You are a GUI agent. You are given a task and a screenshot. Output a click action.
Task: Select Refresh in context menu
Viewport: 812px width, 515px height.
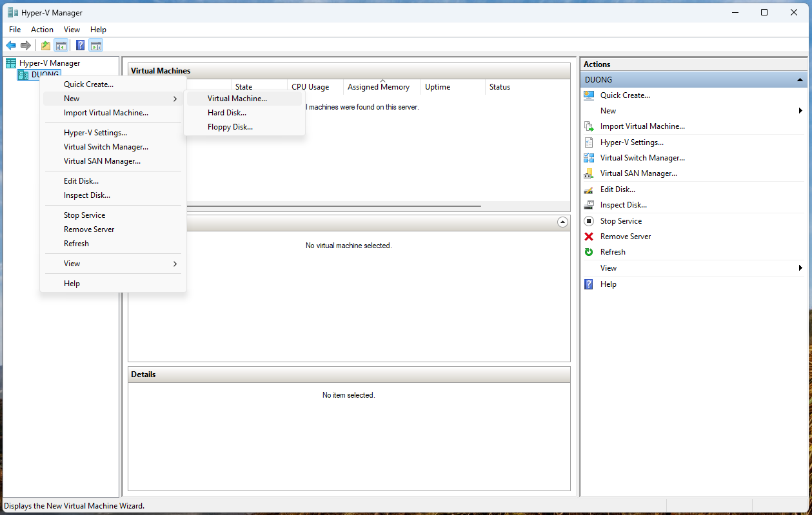tap(113, 244)
